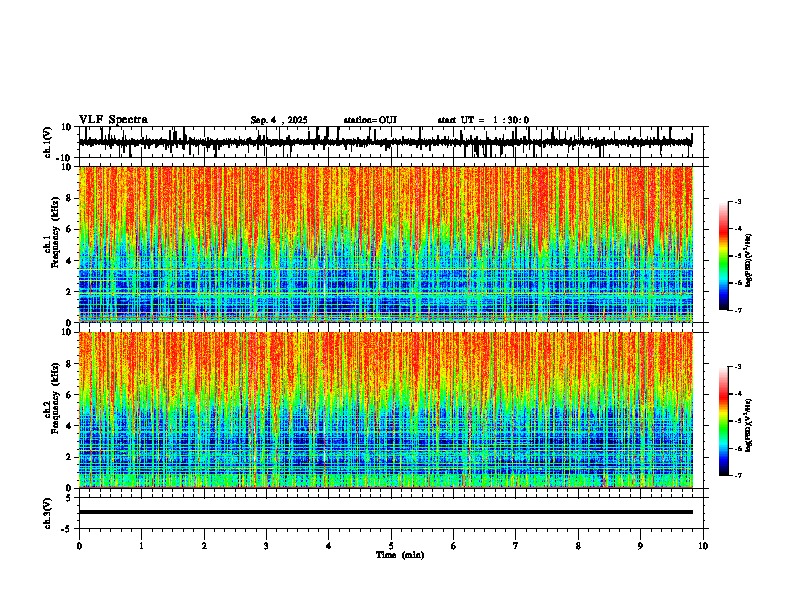Click the ch.1 color scale bar

(x=723, y=256)
